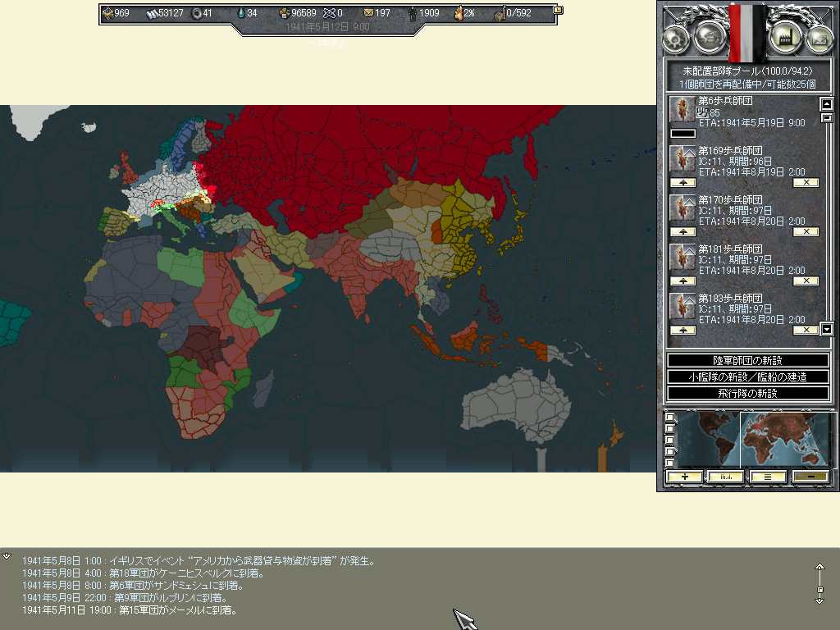Click log entry about 第15軍団 arriving メーメル
840x630 pixels.
pyautogui.click(x=130, y=610)
